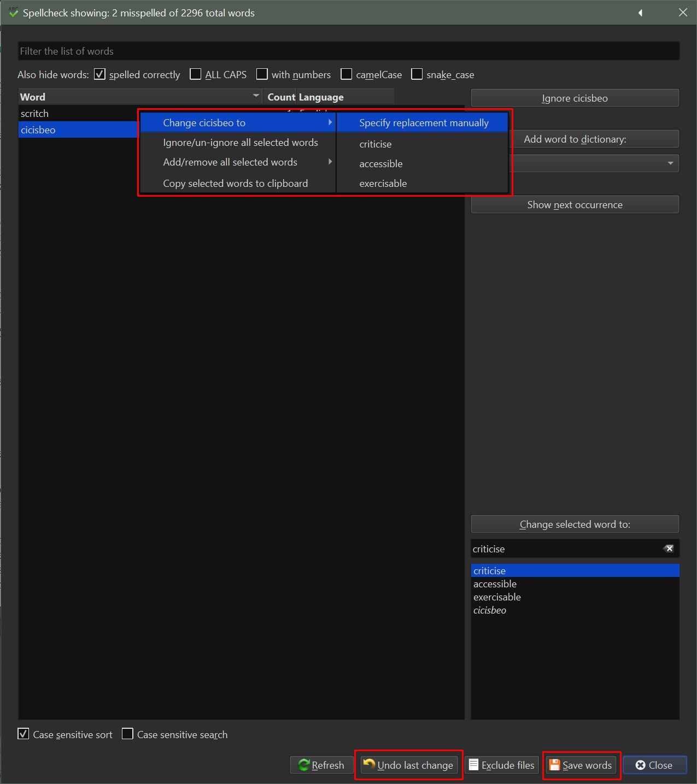This screenshot has width=697, height=784.
Task: Click Add word to dictionary button
Action: (594, 139)
